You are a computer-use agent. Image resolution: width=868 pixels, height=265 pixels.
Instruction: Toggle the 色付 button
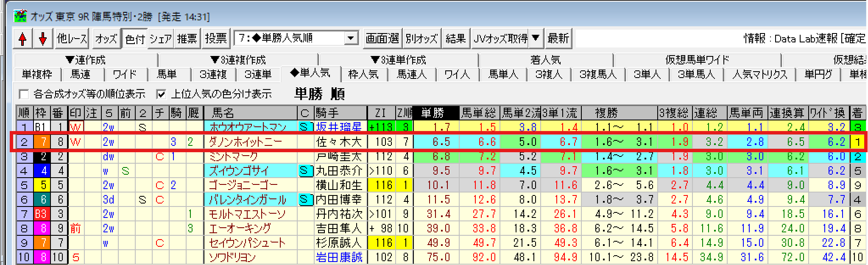coord(135,39)
